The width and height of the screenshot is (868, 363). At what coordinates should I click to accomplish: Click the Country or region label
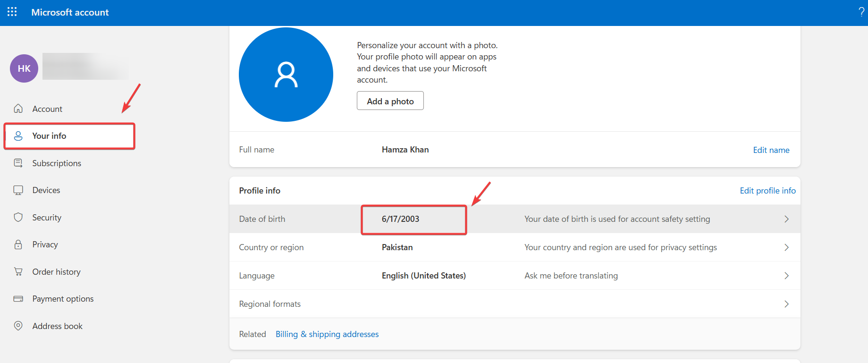tap(271, 247)
